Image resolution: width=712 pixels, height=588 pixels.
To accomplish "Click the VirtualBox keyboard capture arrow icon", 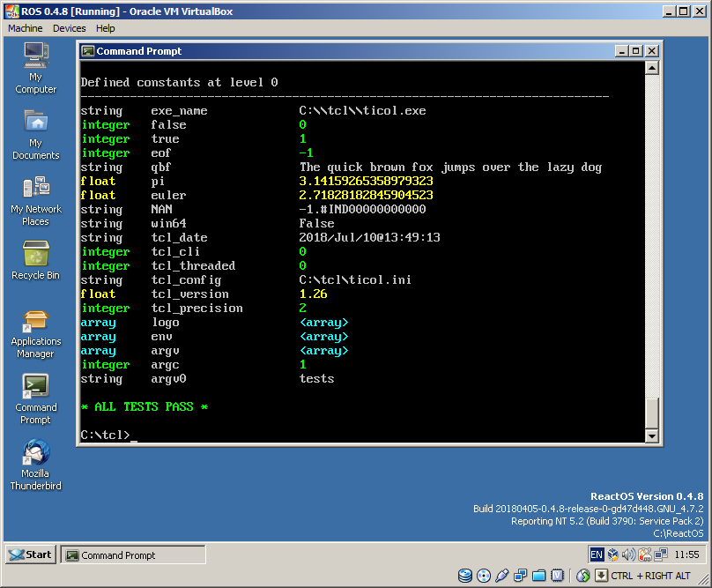I will 601,576.
